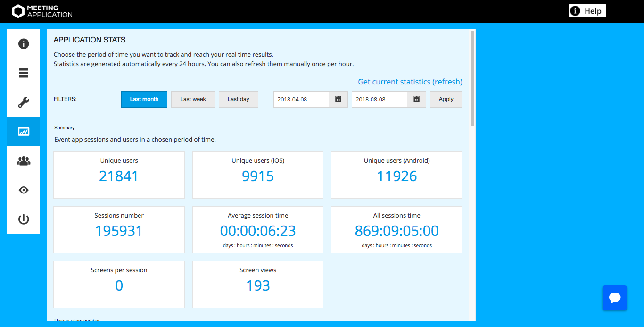This screenshot has width=644, height=327.
Task: Open the info sidebar icon
Action: [24, 44]
